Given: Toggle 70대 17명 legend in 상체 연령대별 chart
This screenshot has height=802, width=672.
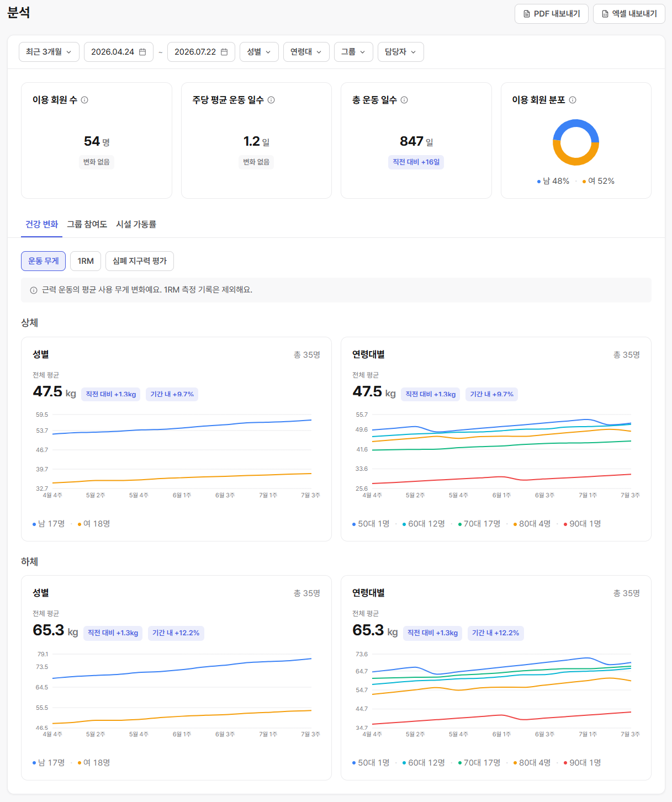Looking at the screenshot, I should pyautogui.click(x=479, y=524).
